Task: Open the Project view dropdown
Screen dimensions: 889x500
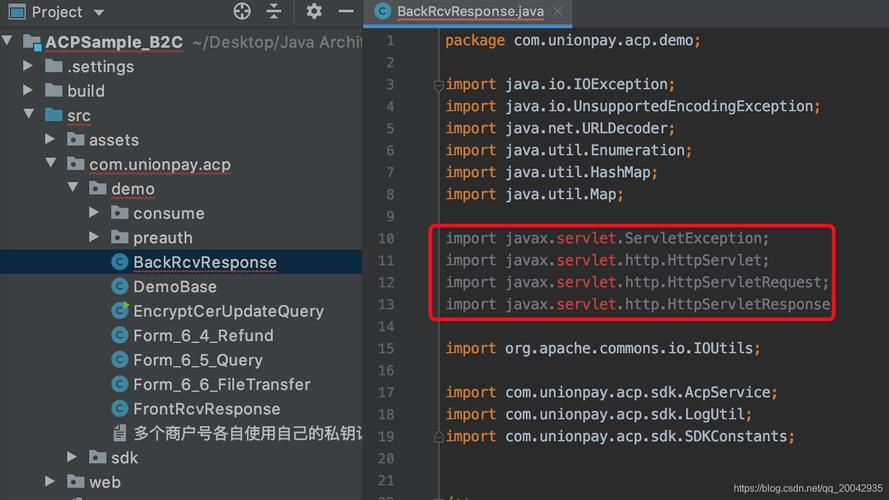Action: [x=98, y=13]
